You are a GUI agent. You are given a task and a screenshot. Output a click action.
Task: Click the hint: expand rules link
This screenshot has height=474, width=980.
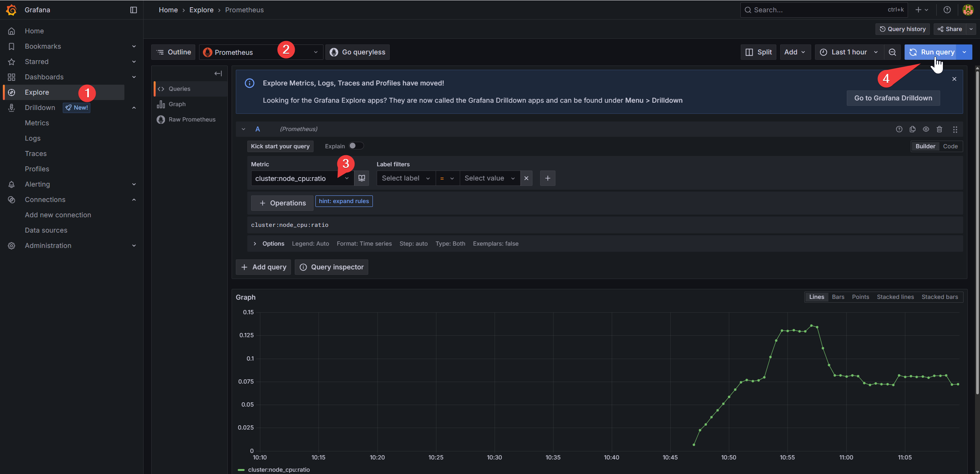click(x=344, y=201)
